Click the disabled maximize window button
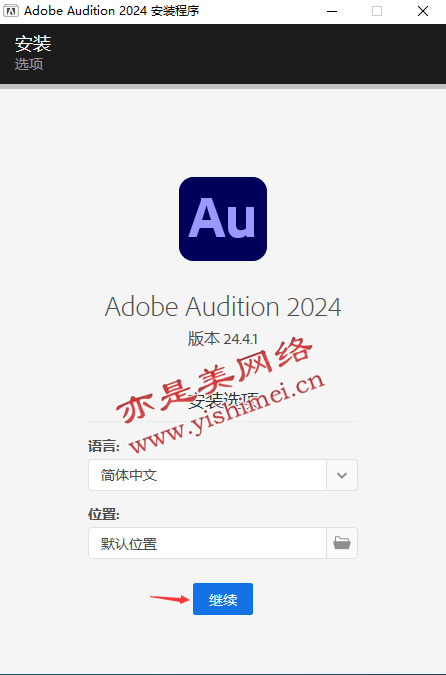Viewport: 446px width, 675px height. click(377, 11)
